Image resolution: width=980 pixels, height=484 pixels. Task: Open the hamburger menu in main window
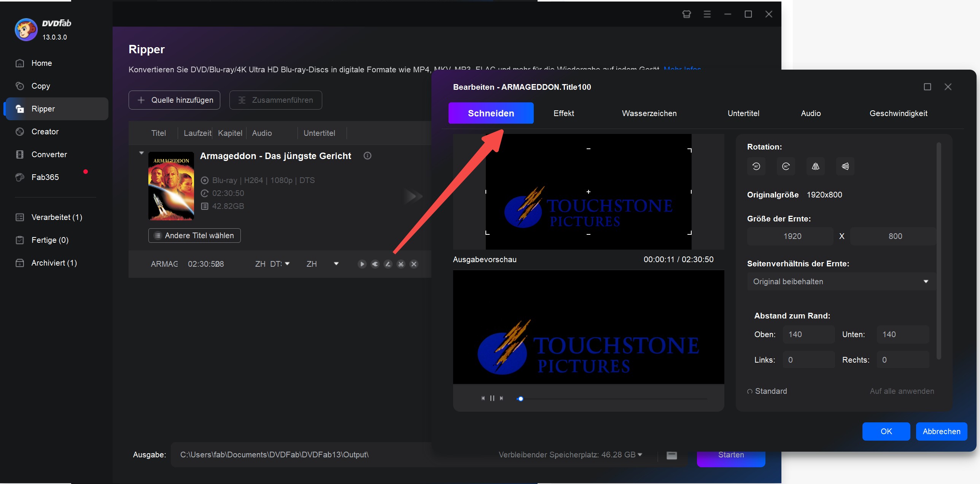click(x=707, y=14)
